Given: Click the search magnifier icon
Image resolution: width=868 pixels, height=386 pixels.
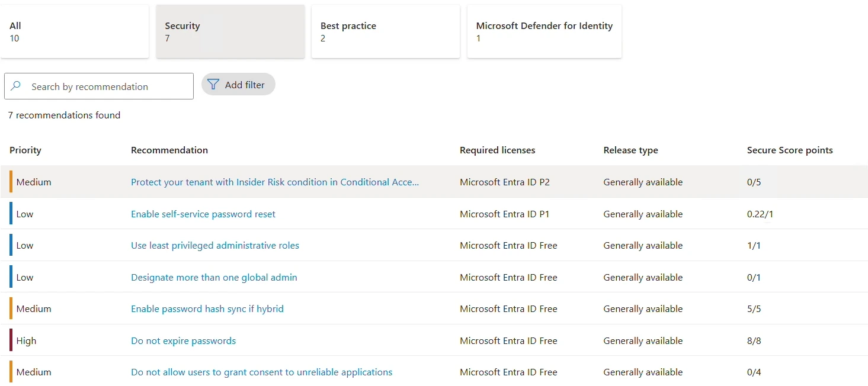Looking at the screenshot, I should (16, 86).
